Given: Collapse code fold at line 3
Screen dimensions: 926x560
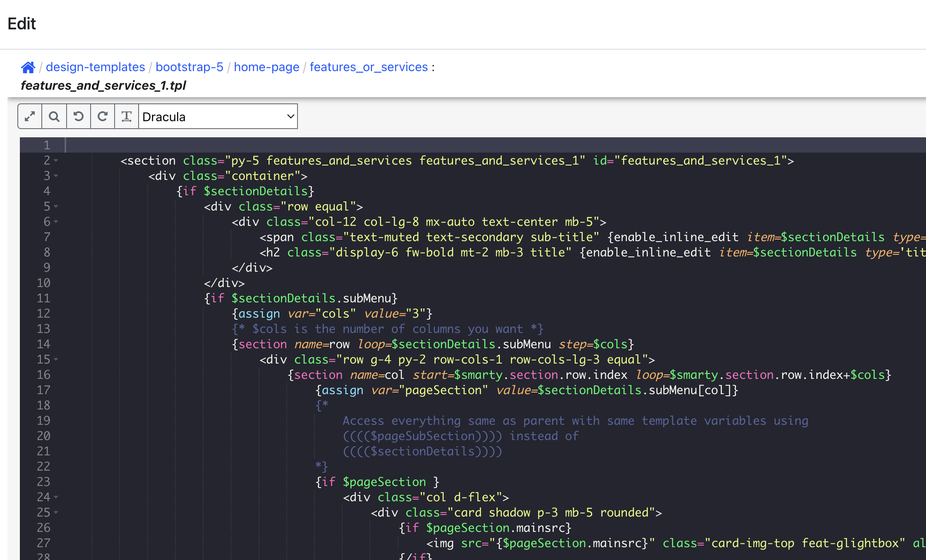Looking at the screenshot, I should (x=56, y=176).
